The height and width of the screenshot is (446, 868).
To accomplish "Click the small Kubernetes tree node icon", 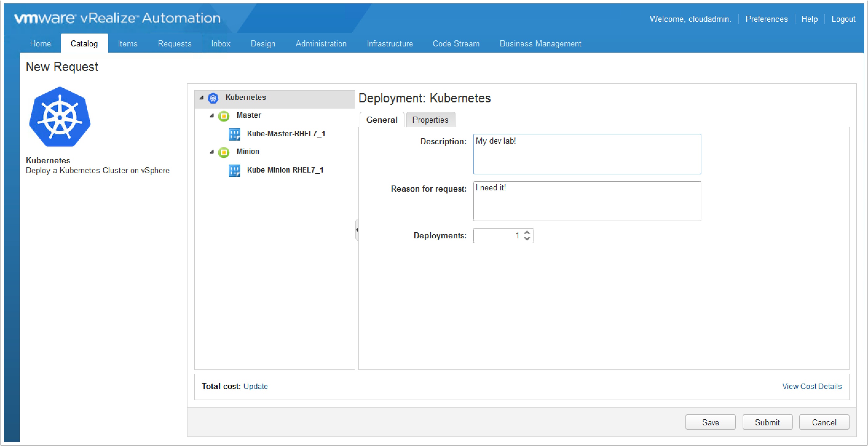I will pos(213,98).
